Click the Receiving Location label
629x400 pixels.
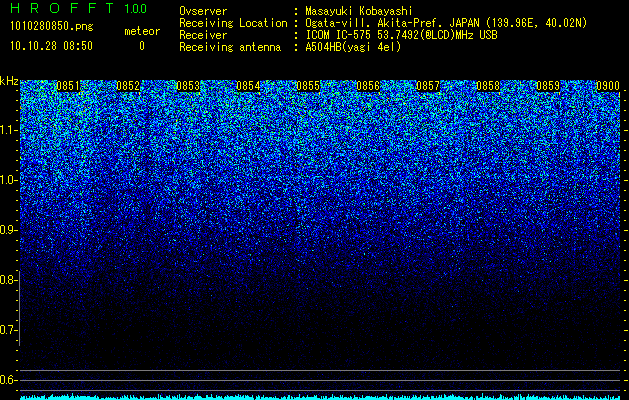(x=233, y=23)
